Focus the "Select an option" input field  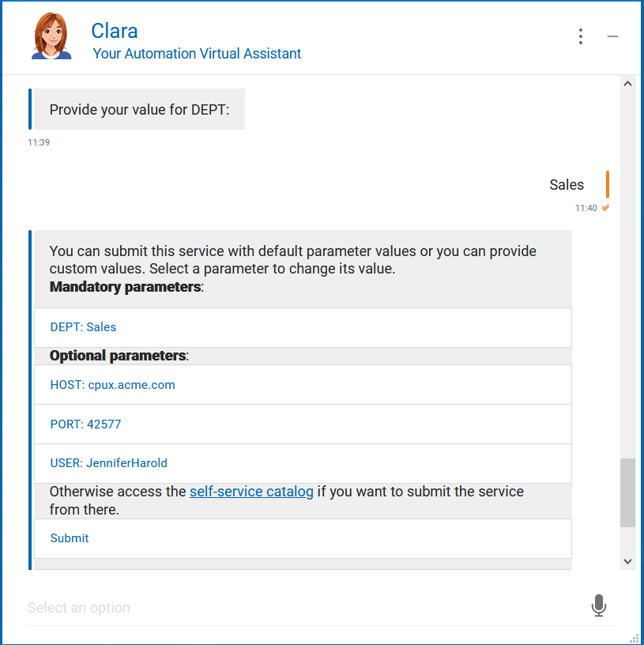click(300, 608)
